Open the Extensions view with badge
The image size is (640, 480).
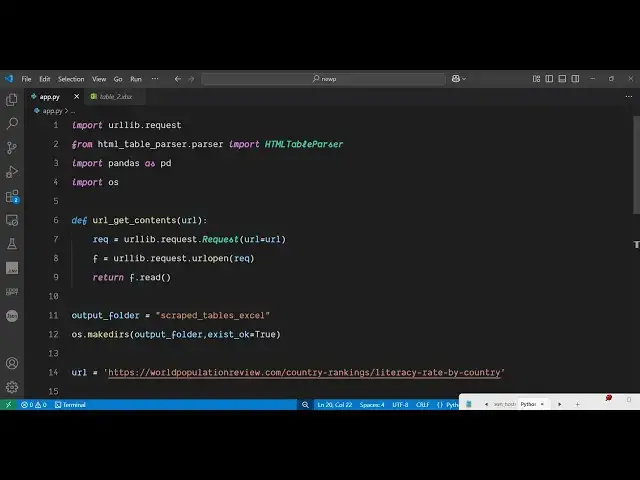click(x=12, y=196)
